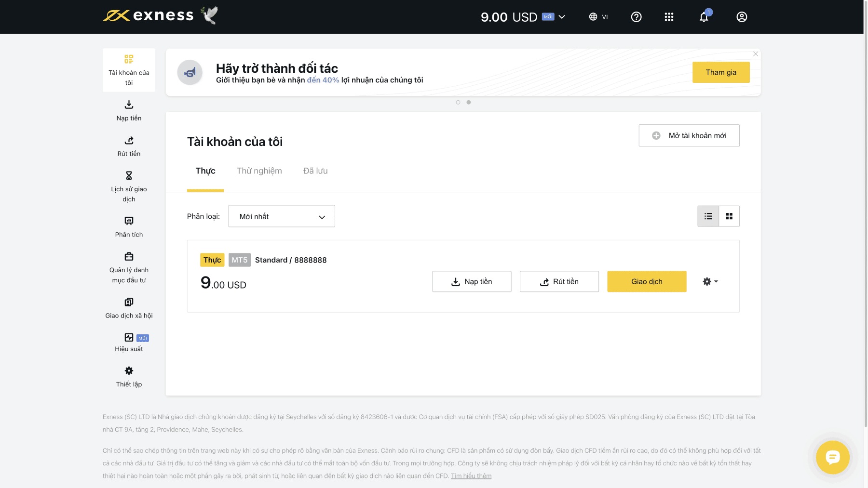
Task: Click the MT5 account badge
Action: [x=240, y=260]
